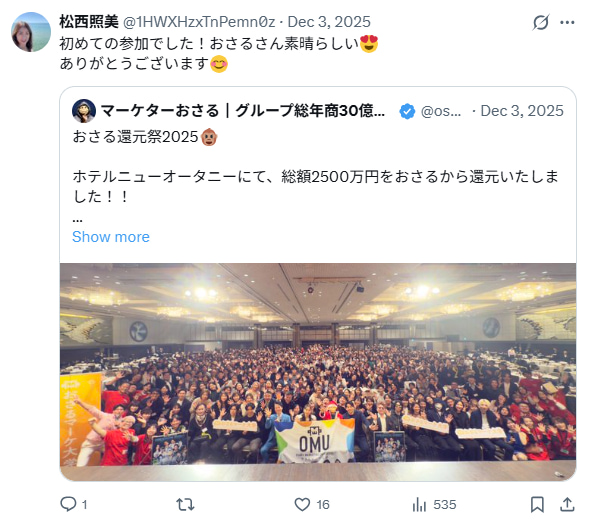Click the Dec 3, 2025 post timestamp
The image size is (590, 522).
(329, 22)
